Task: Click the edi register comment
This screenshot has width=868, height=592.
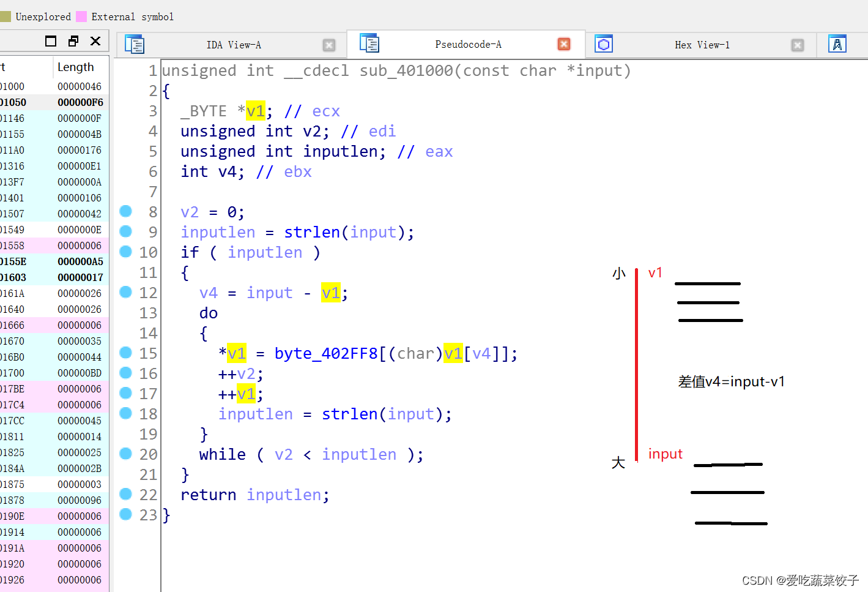Action: point(382,131)
